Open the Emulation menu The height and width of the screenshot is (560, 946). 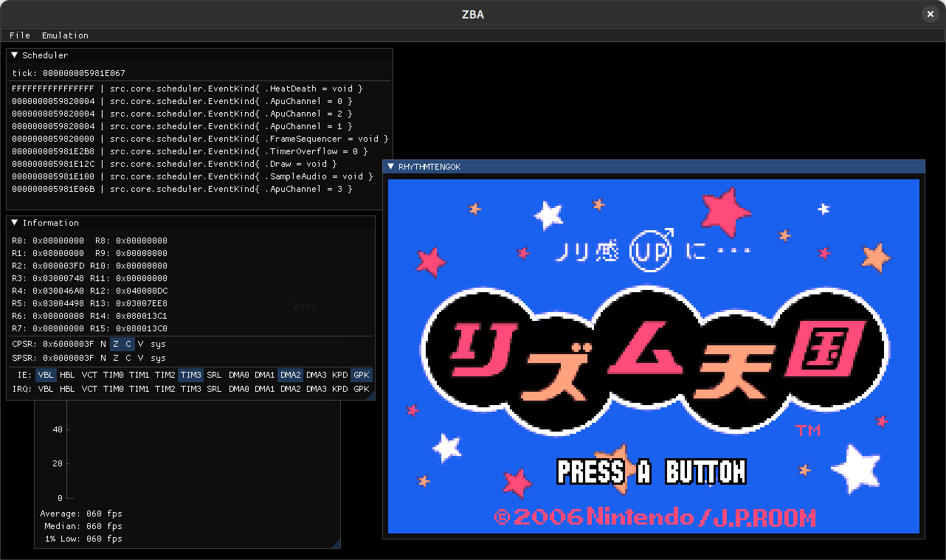click(65, 35)
